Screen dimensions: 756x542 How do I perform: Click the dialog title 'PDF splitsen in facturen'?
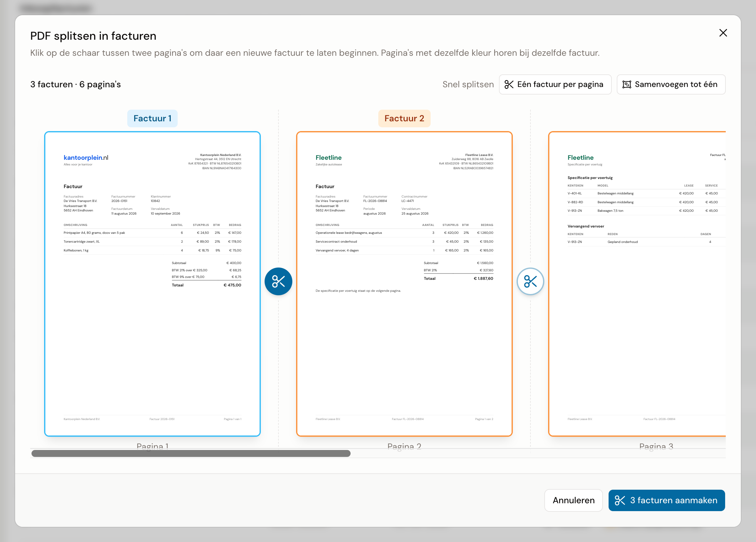tap(93, 36)
